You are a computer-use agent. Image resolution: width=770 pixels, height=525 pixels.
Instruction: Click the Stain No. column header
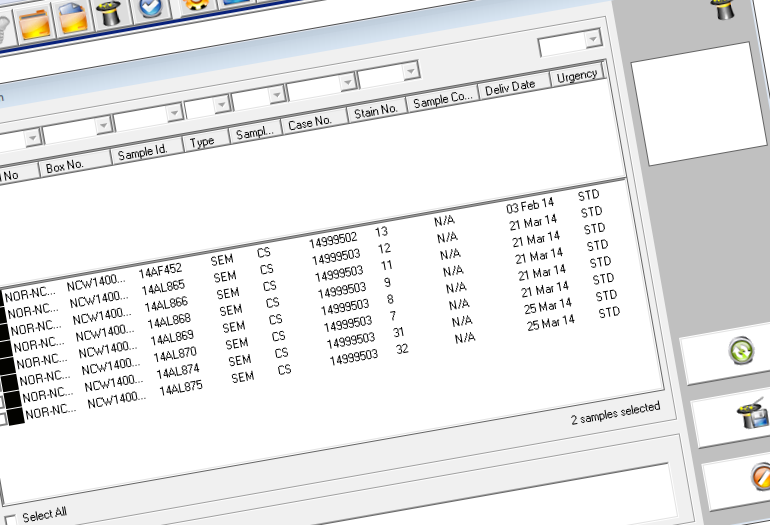click(376, 113)
